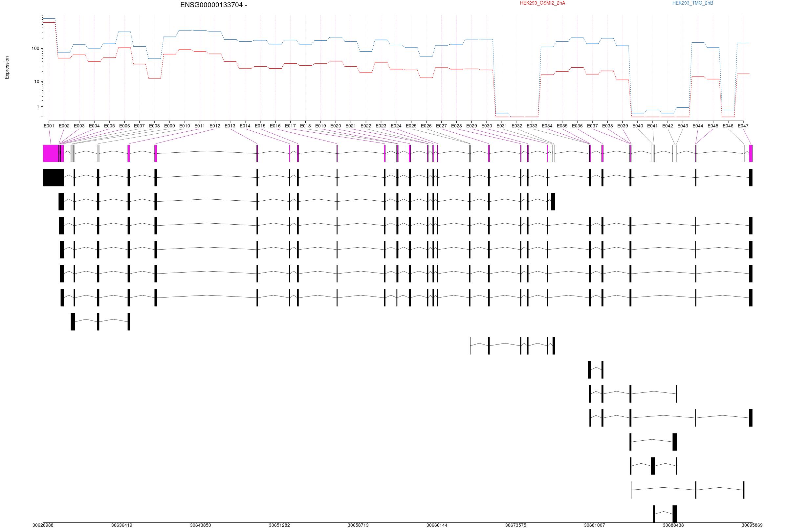This screenshot has height=532, width=788.
Task: Click exon label E040
Action: pos(637,126)
